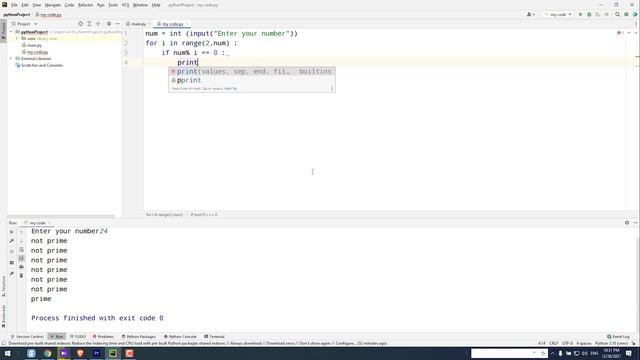Toggle the Project side tab on left edge
The width and height of the screenshot is (640, 360).
tap(3, 31)
